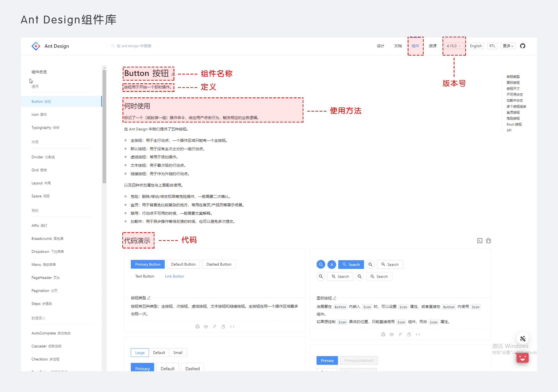Expand the 更多 dropdown menu
This screenshot has width=558, height=392.
click(x=508, y=46)
